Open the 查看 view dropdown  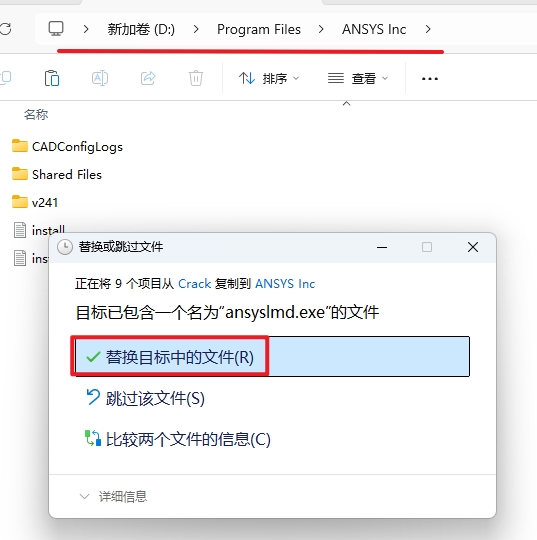[358, 79]
